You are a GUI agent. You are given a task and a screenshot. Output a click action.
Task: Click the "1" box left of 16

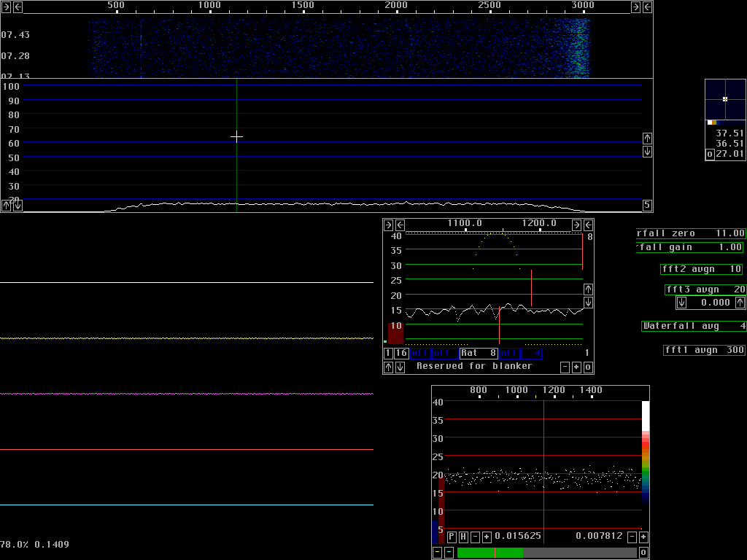pyautogui.click(x=388, y=354)
